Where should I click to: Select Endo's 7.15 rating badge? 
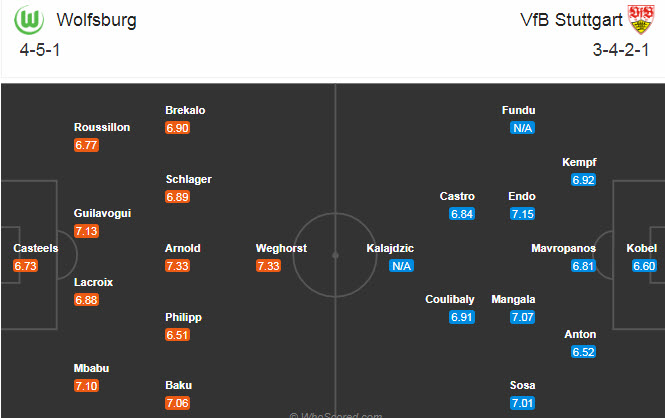[x=522, y=214]
